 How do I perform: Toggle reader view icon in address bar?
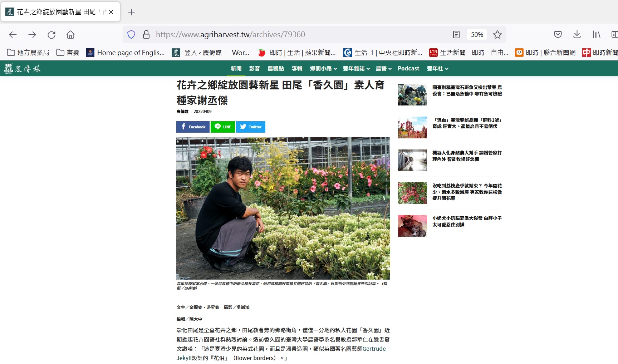tap(456, 35)
